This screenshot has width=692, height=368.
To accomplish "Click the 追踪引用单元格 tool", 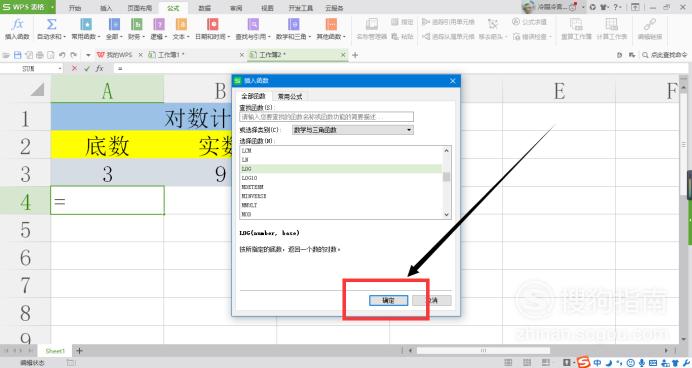I will point(448,22).
